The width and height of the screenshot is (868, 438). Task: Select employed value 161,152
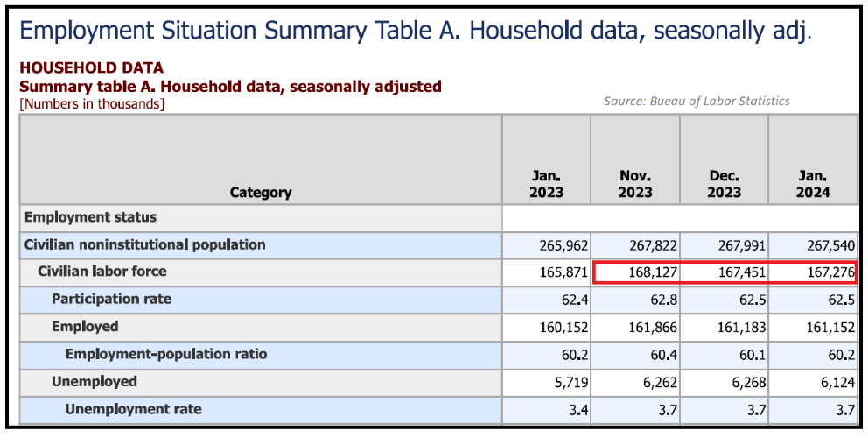830,328
